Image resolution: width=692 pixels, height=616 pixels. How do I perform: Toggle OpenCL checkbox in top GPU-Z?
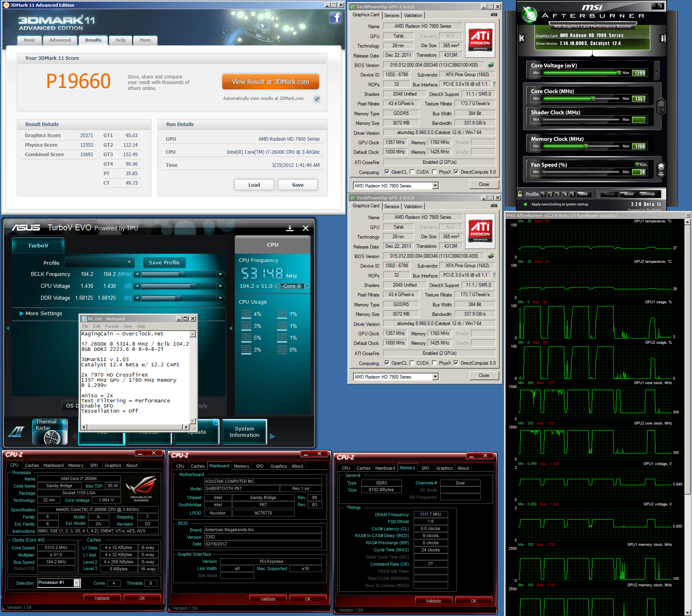tap(387, 172)
